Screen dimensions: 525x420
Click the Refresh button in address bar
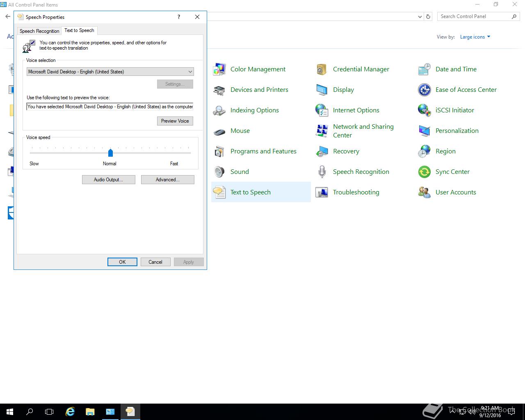point(428,16)
